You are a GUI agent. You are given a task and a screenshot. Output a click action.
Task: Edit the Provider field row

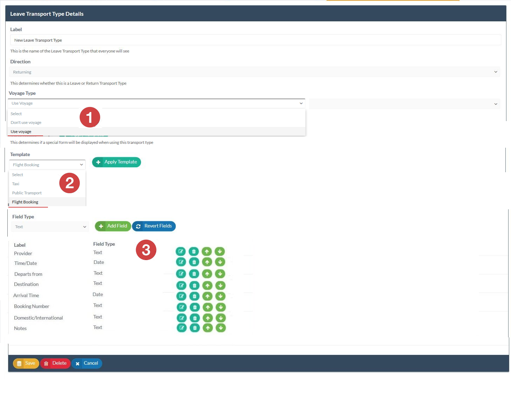(x=181, y=251)
